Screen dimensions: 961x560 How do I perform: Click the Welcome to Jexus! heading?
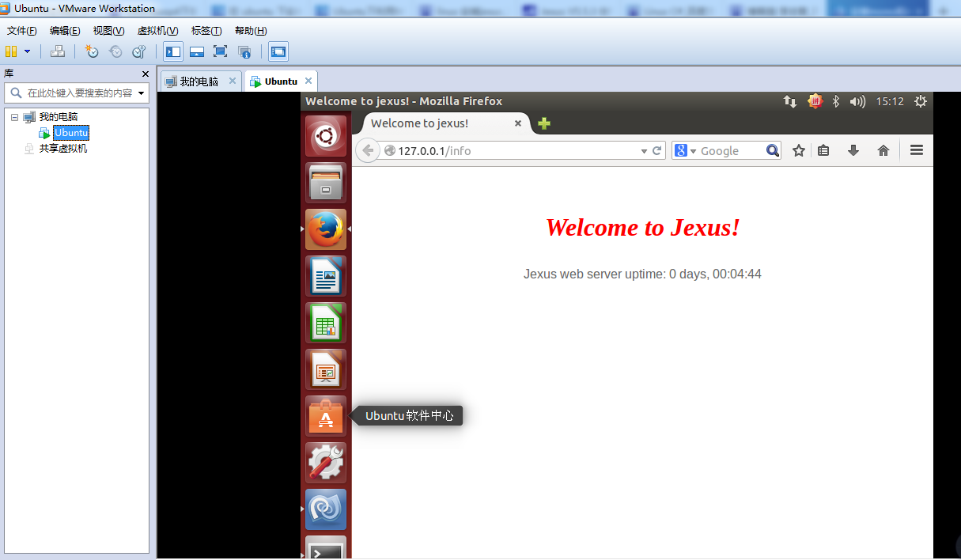coord(642,228)
